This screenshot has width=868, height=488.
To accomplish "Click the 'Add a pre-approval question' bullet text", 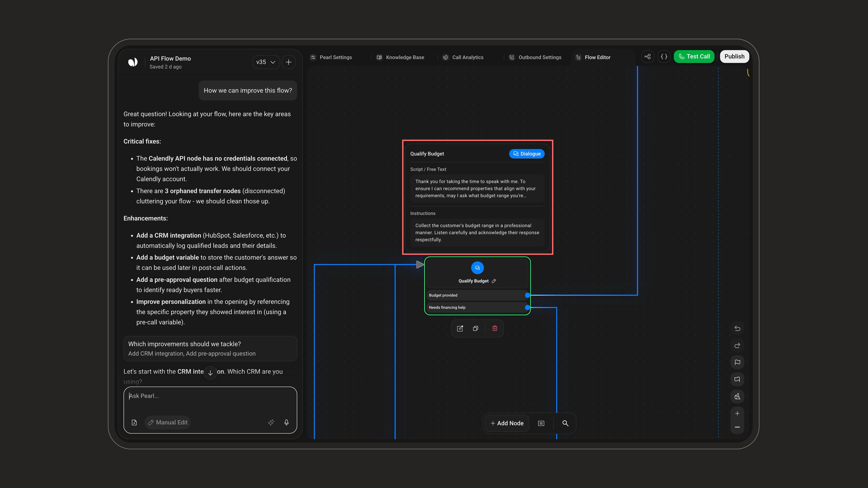I will [x=176, y=280].
